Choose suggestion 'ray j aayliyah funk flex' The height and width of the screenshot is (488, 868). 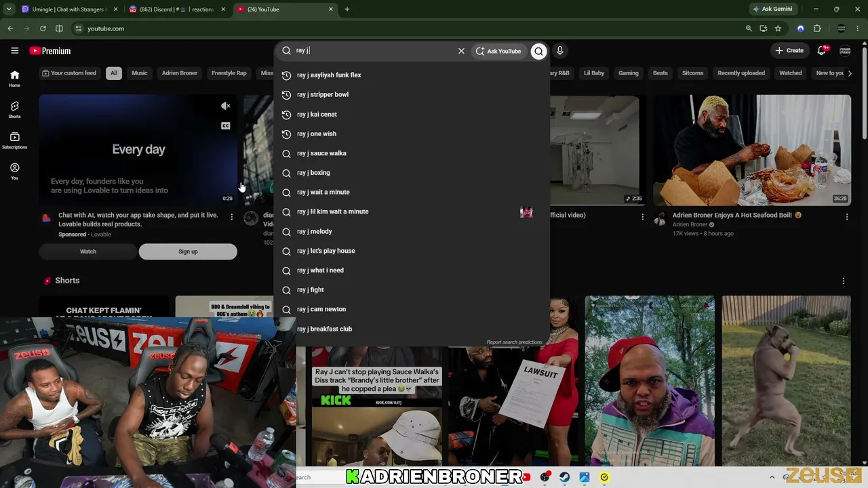coord(412,75)
